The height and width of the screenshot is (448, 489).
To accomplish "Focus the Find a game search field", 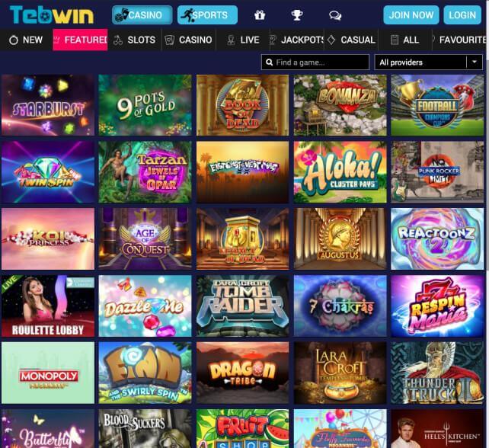I will point(315,62).
